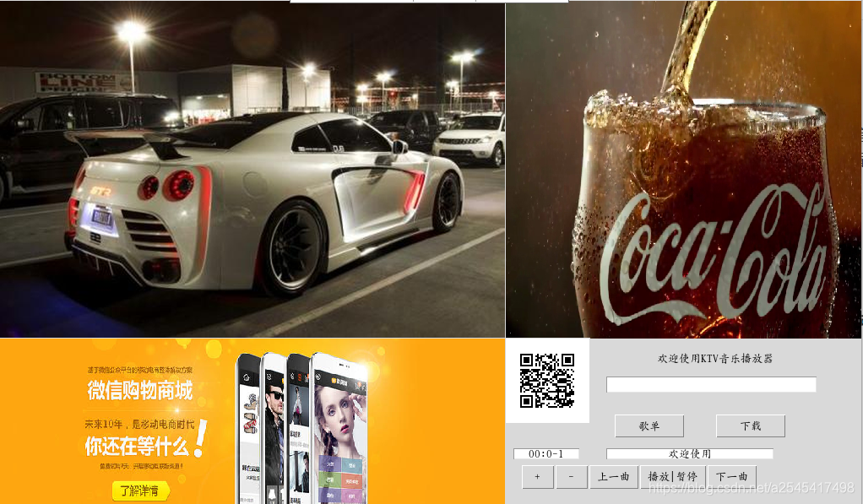Toggle 播放|暂停 play/pause button
The width and height of the screenshot is (863, 504).
click(x=672, y=476)
